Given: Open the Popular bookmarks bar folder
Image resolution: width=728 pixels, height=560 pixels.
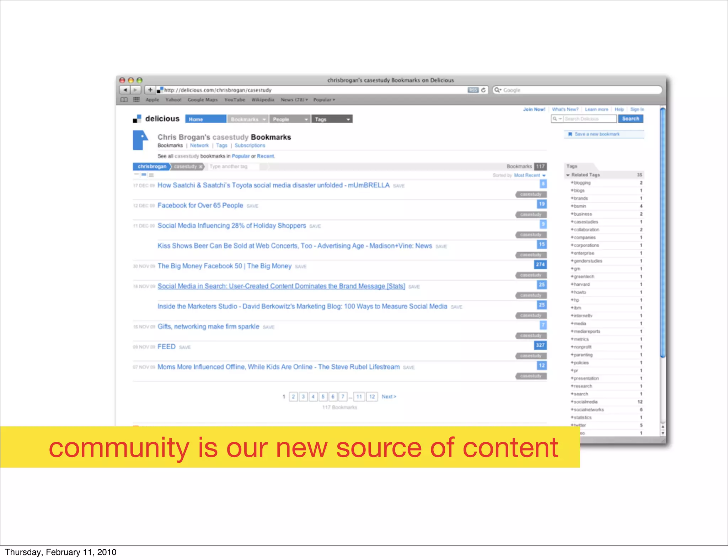Looking at the screenshot, I should tap(324, 100).
